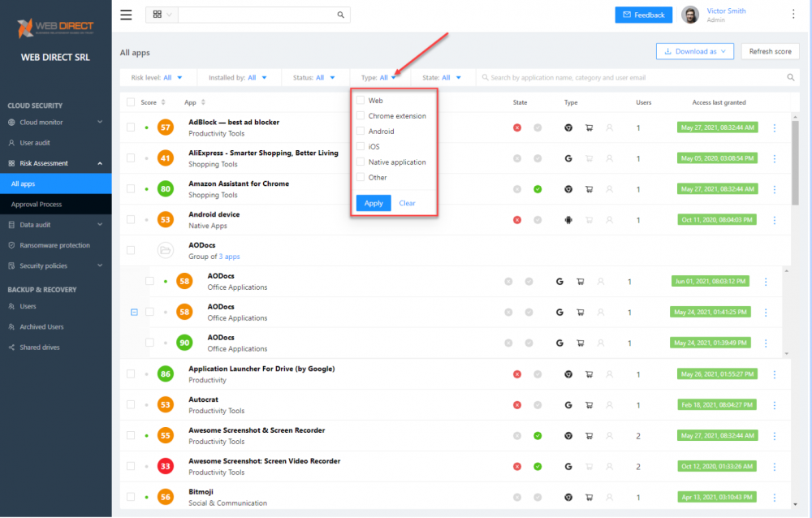Click the Oct 11, 2020 access date badge
The image size is (812, 518).
717,220
